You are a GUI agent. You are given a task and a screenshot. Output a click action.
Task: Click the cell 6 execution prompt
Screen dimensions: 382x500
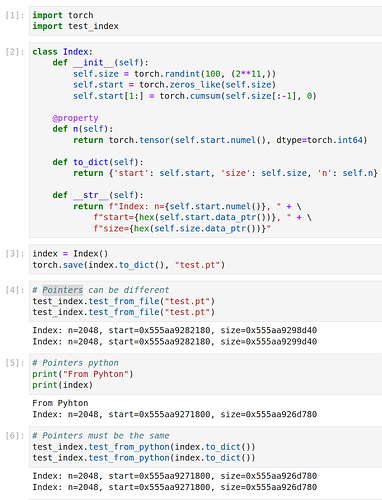click(x=15, y=436)
